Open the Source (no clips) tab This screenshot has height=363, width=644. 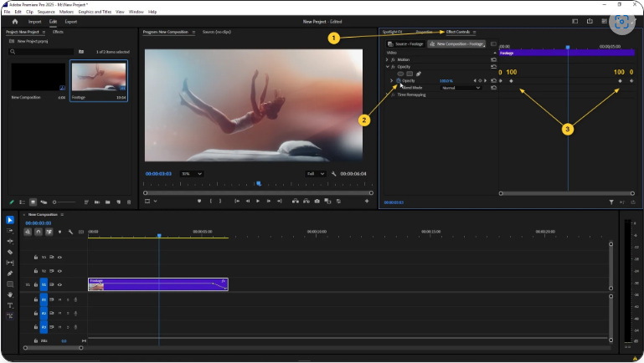click(216, 32)
